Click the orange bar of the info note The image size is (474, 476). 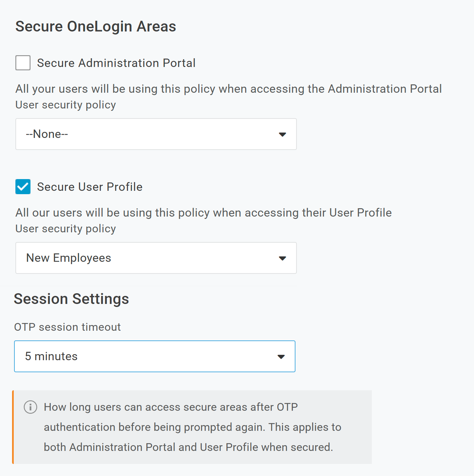(13, 427)
